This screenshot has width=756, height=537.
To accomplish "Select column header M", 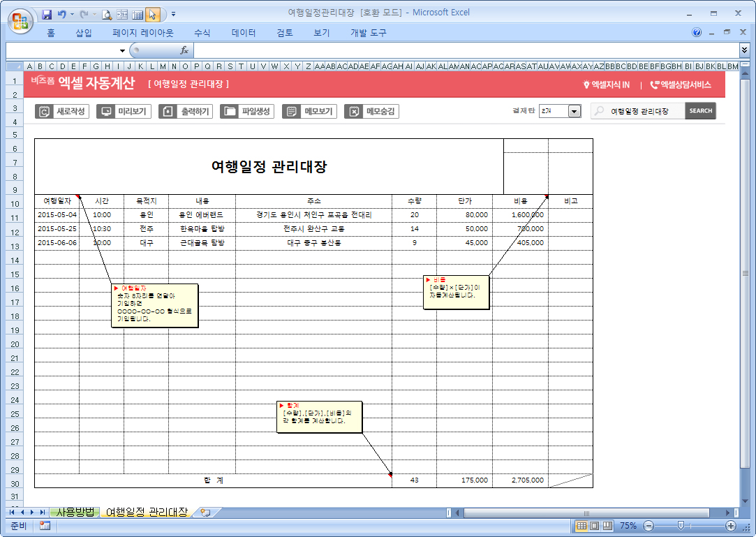I will (163, 66).
